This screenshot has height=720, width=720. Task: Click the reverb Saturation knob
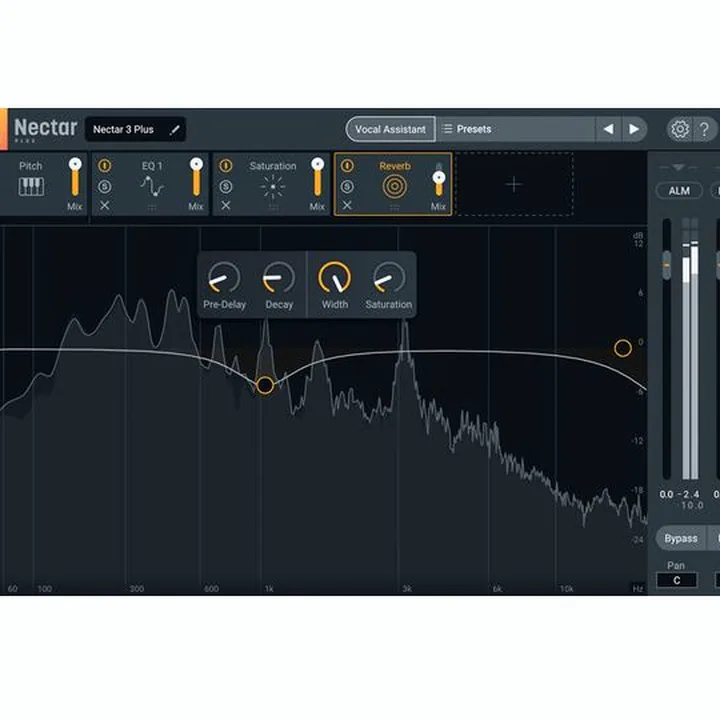coord(389,277)
